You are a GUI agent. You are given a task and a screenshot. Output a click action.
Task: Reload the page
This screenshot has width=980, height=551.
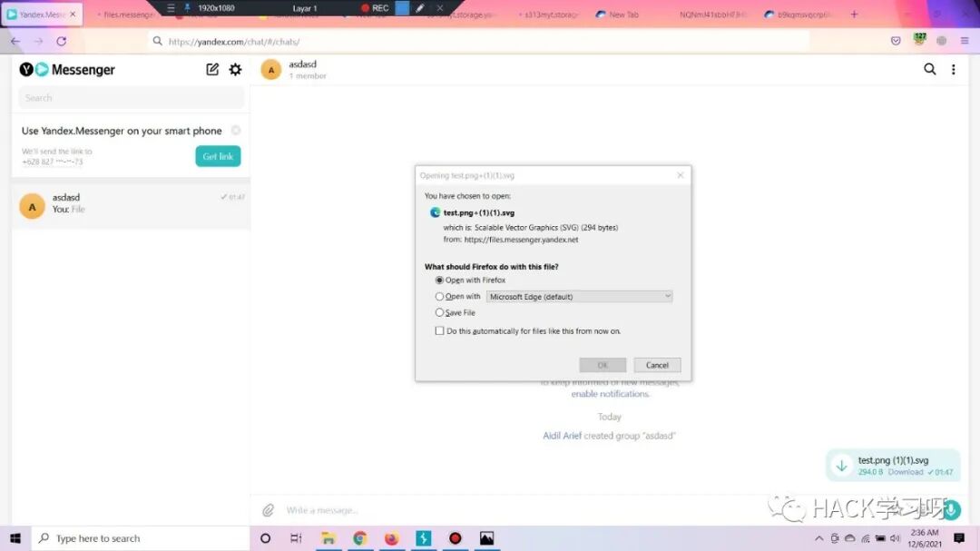click(62, 41)
